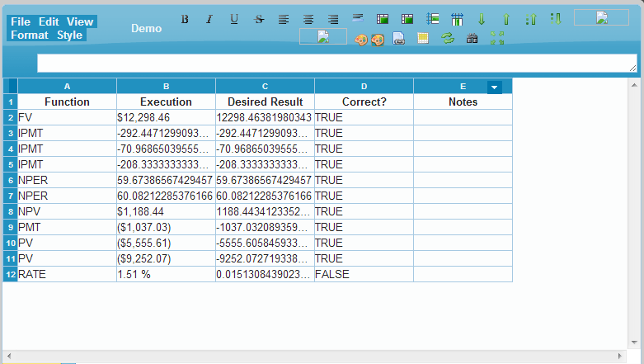This screenshot has height=364, width=644.
Task: Toggle italic formatting
Action: tap(209, 19)
